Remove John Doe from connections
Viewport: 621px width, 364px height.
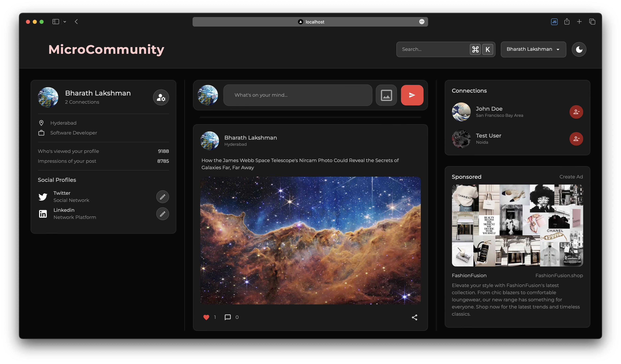click(576, 112)
